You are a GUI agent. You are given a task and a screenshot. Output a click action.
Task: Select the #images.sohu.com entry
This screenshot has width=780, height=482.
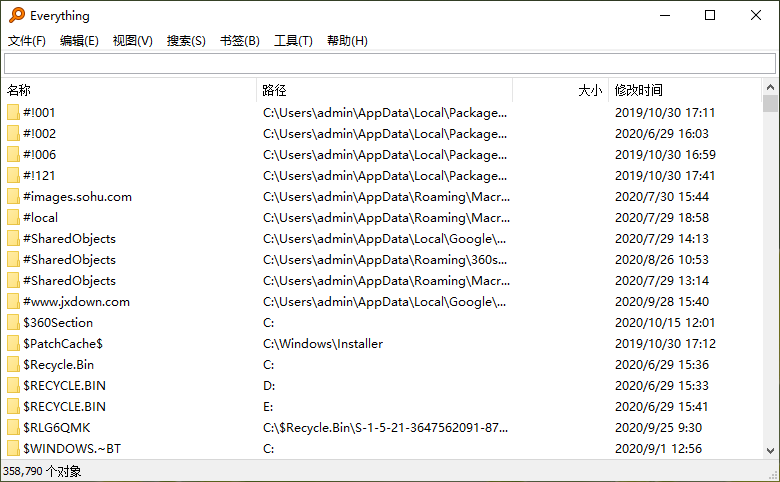(x=77, y=197)
